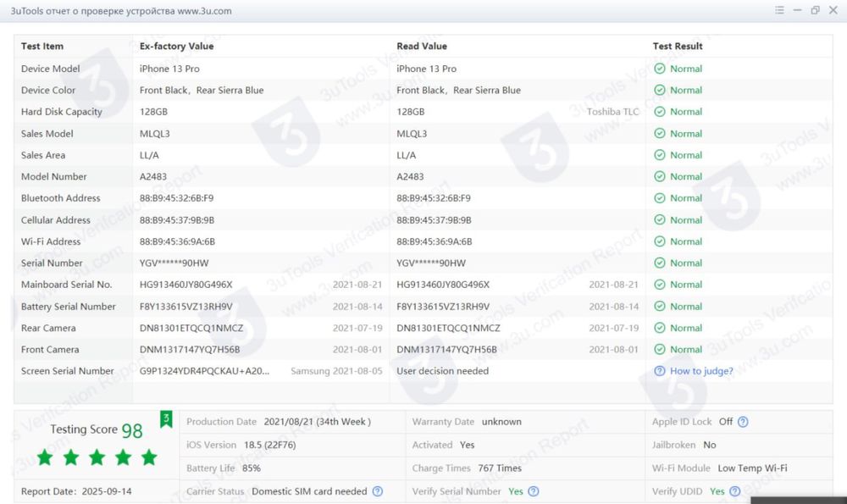Image resolution: width=847 pixels, height=504 pixels.
Task: Select the ex-factory rear camera serial DN81301ETQCQ1NMCZ
Action: pyautogui.click(x=191, y=328)
